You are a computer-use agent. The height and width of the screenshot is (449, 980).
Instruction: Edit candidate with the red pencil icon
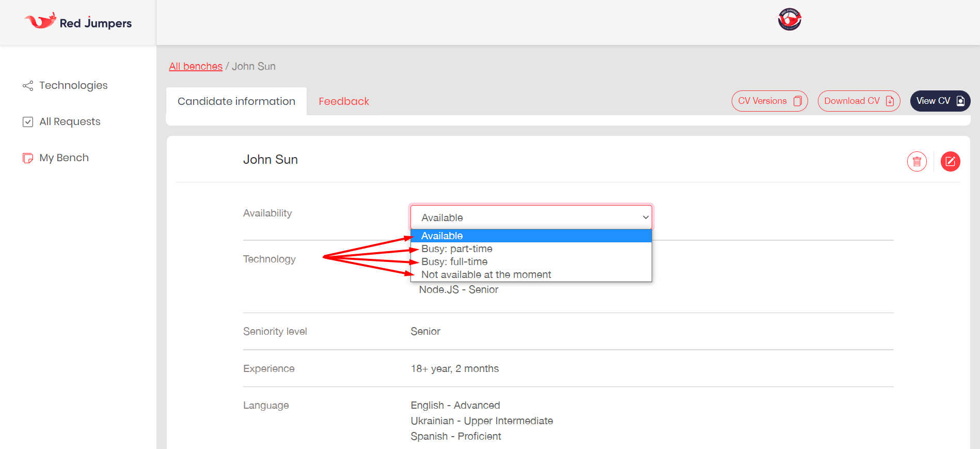point(951,162)
